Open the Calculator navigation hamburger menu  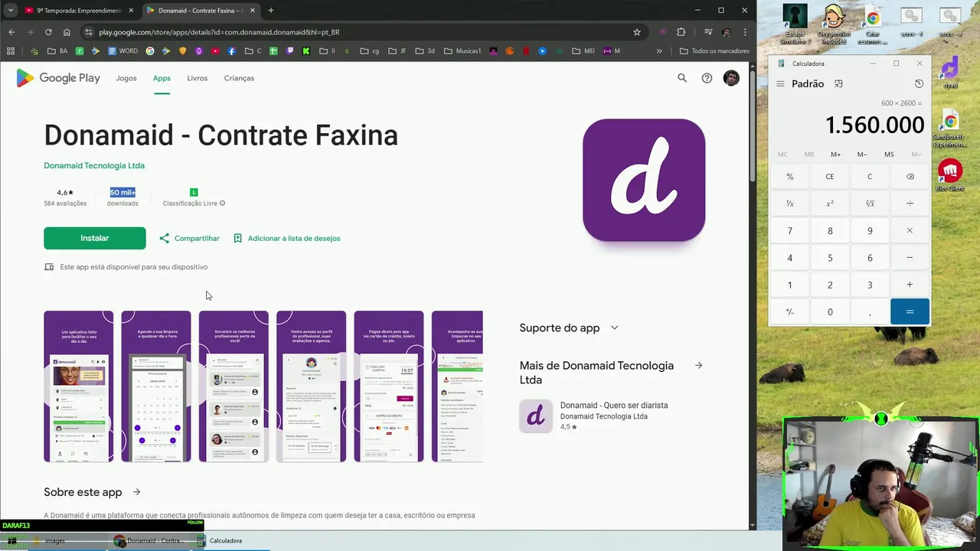(780, 83)
